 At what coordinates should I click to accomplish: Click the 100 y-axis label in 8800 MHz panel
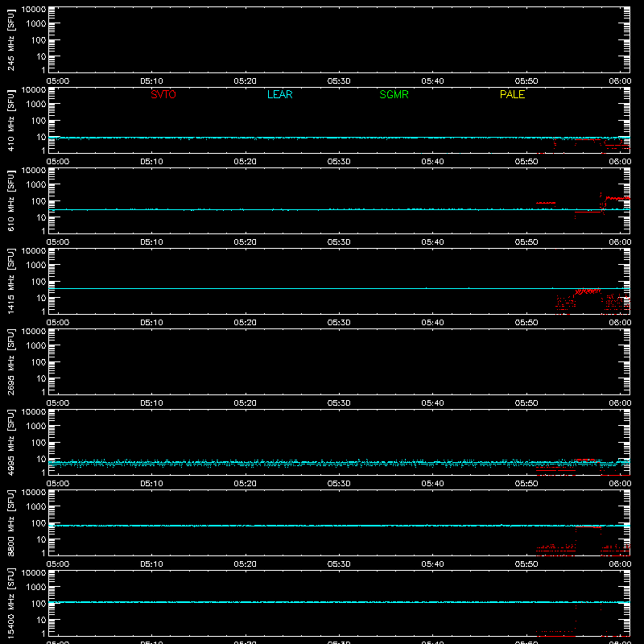pos(39,523)
